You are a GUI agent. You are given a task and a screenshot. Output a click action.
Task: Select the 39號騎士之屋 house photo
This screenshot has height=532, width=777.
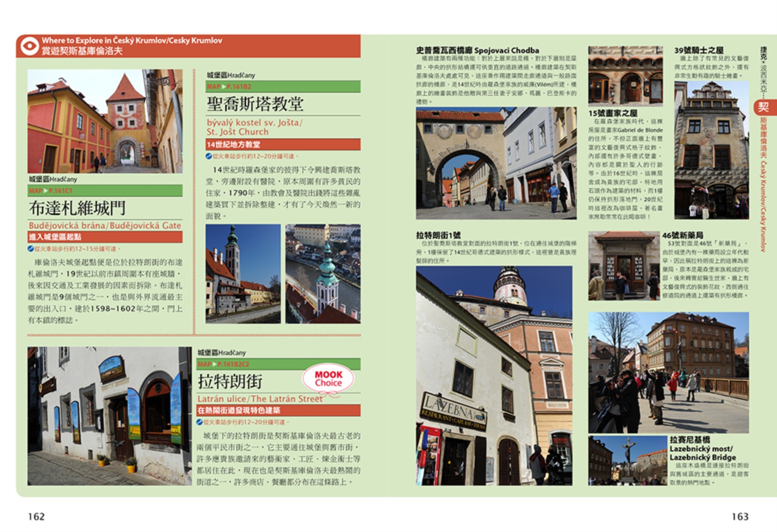coord(712,150)
